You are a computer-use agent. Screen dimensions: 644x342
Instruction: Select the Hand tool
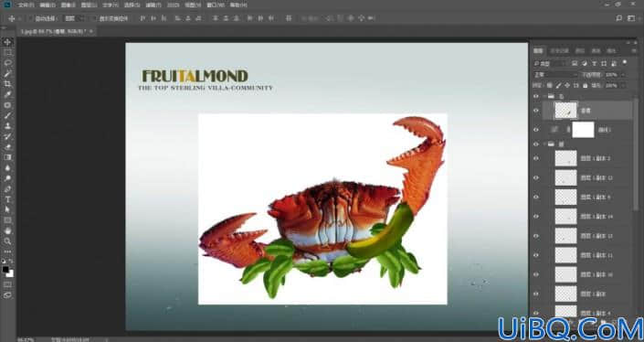point(7,231)
